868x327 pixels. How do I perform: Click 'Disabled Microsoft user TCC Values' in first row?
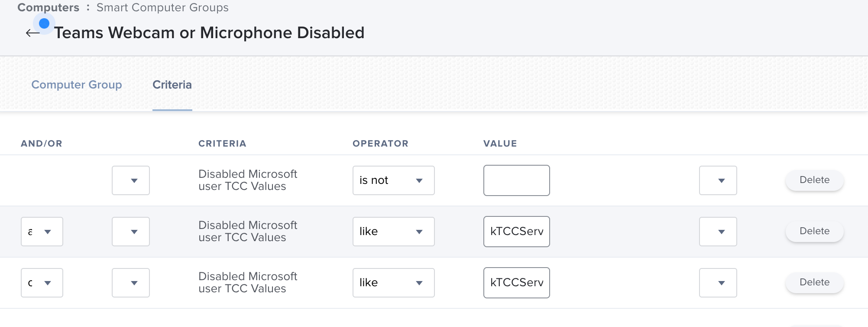248,180
